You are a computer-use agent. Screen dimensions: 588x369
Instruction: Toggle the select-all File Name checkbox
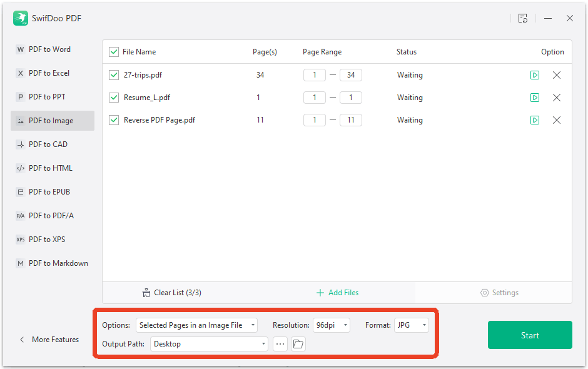click(x=114, y=52)
